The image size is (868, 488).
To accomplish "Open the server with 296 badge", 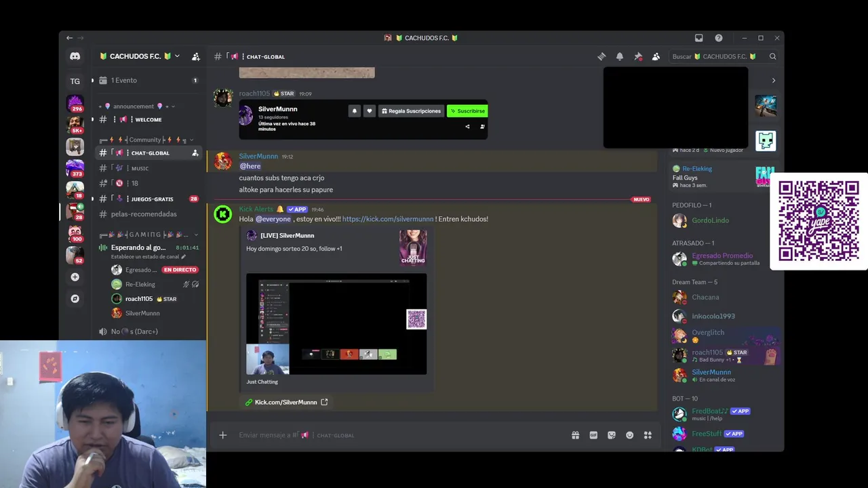I will click(x=75, y=103).
